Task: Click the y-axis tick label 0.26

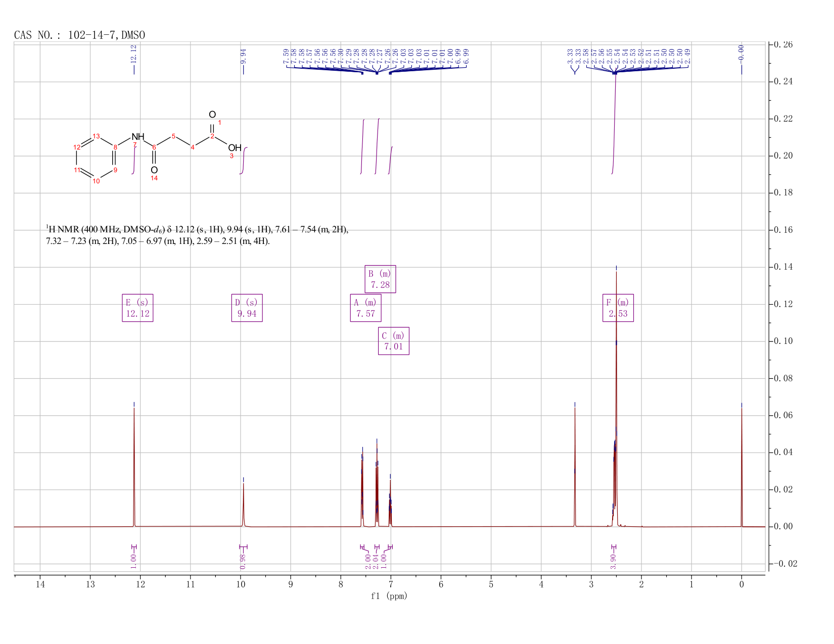Action: coord(783,45)
